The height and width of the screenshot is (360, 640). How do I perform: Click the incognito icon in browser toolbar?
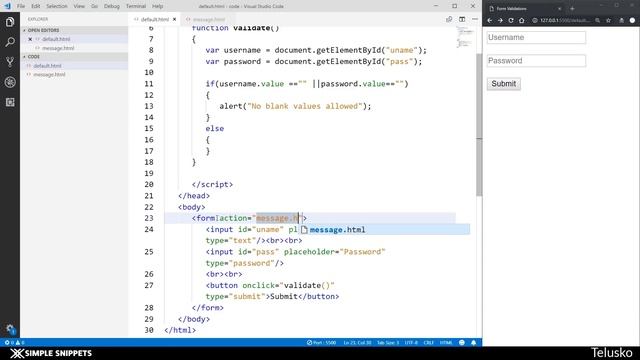(x=622, y=20)
